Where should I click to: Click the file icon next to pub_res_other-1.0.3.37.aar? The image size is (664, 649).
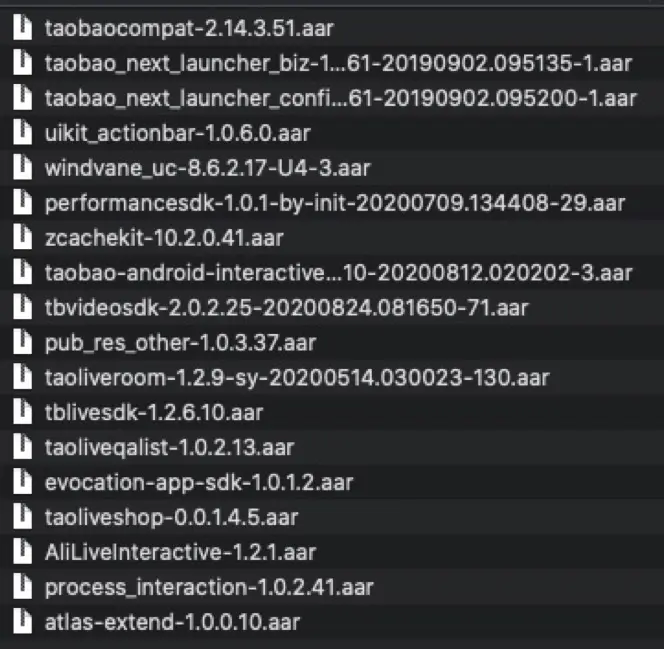click(22, 343)
